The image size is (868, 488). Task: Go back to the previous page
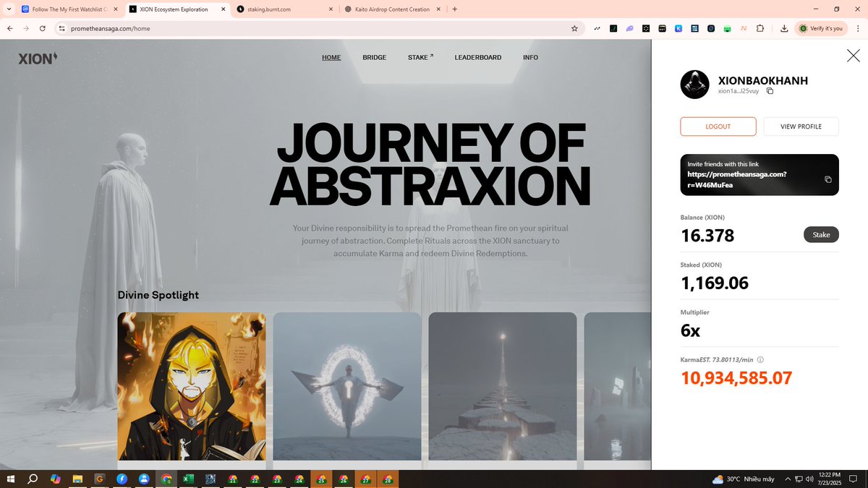click(10, 28)
